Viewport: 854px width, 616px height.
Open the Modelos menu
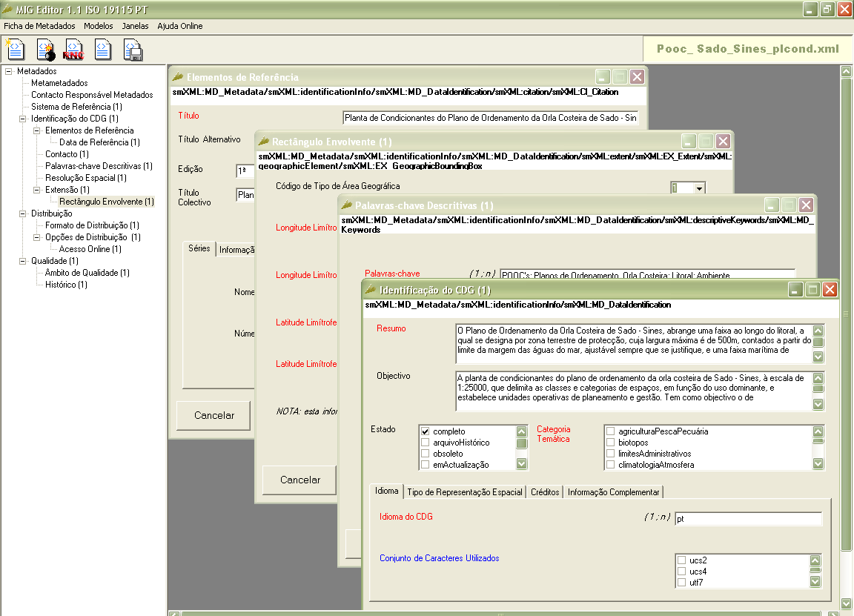(x=98, y=26)
